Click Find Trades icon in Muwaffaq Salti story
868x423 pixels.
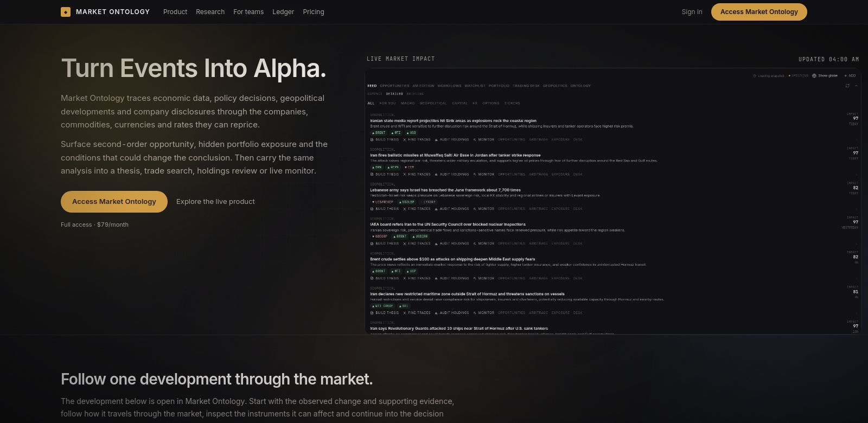[405, 175]
